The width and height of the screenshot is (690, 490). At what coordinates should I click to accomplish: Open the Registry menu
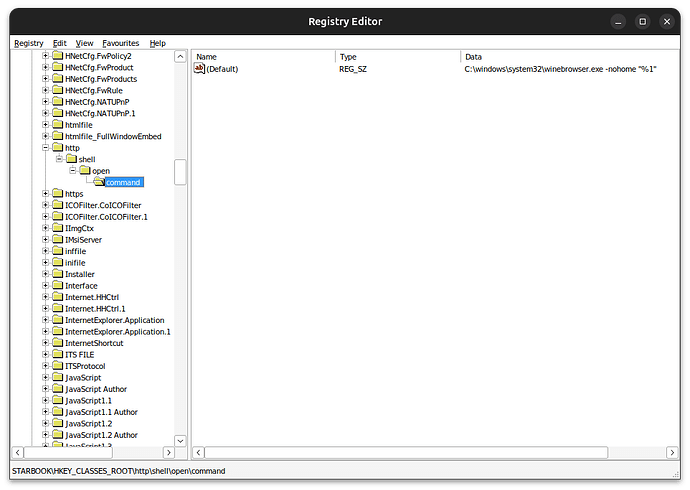click(29, 43)
